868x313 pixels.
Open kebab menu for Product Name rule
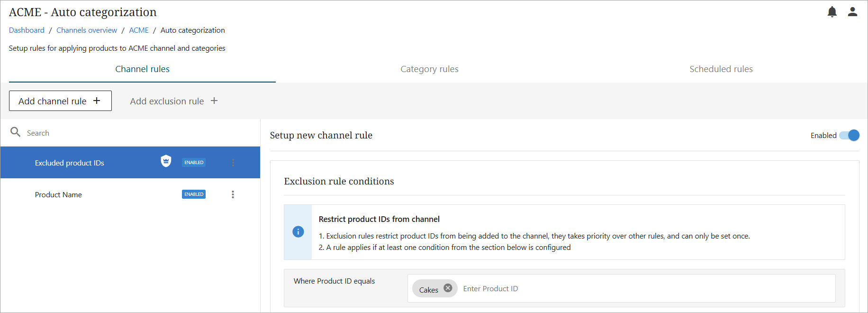tap(233, 194)
